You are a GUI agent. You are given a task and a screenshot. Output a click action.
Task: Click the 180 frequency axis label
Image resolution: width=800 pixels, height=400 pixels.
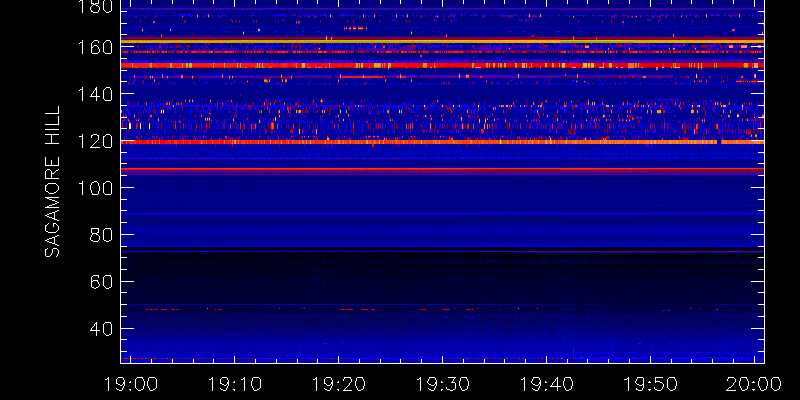[95, 7]
